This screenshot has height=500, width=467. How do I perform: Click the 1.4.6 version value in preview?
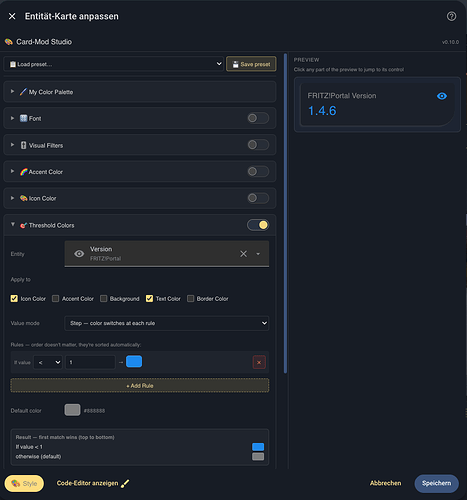pos(322,111)
